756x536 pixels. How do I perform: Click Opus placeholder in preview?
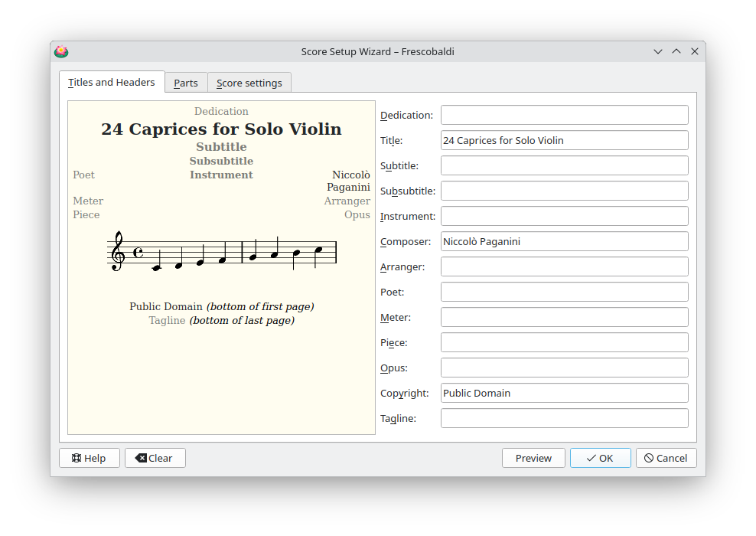click(x=357, y=214)
